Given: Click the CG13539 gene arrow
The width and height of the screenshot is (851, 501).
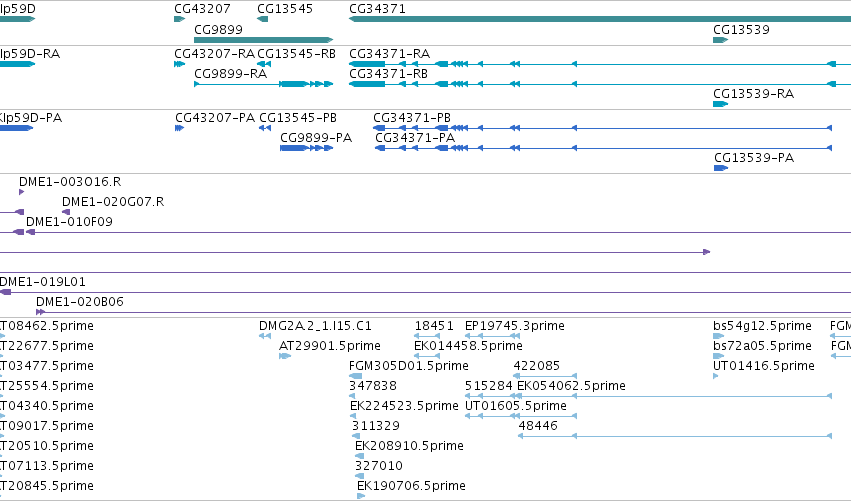Looking at the screenshot, I should [720, 40].
